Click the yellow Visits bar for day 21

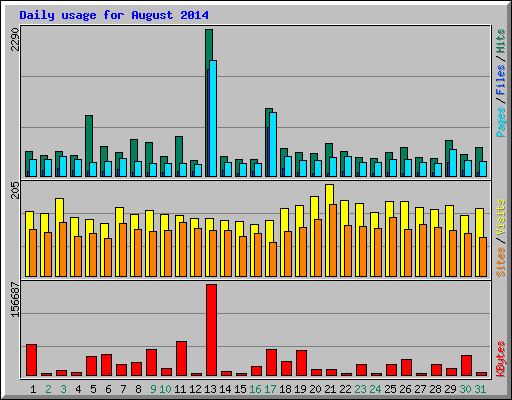click(329, 194)
